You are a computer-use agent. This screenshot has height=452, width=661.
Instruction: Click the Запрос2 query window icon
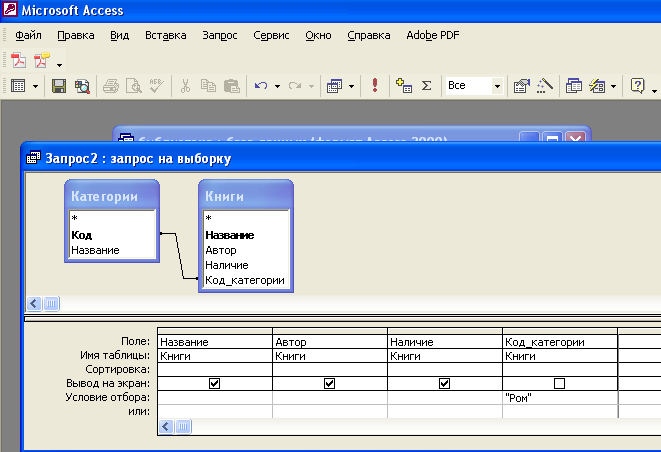tap(33, 159)
